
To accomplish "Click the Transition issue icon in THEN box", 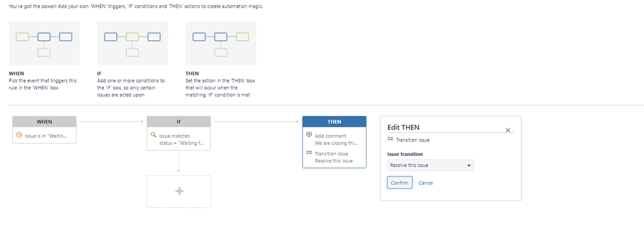I will (x=309, y=153).
